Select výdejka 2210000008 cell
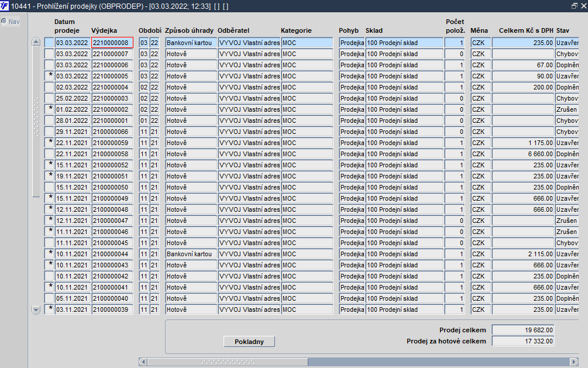 click(112, 43)
